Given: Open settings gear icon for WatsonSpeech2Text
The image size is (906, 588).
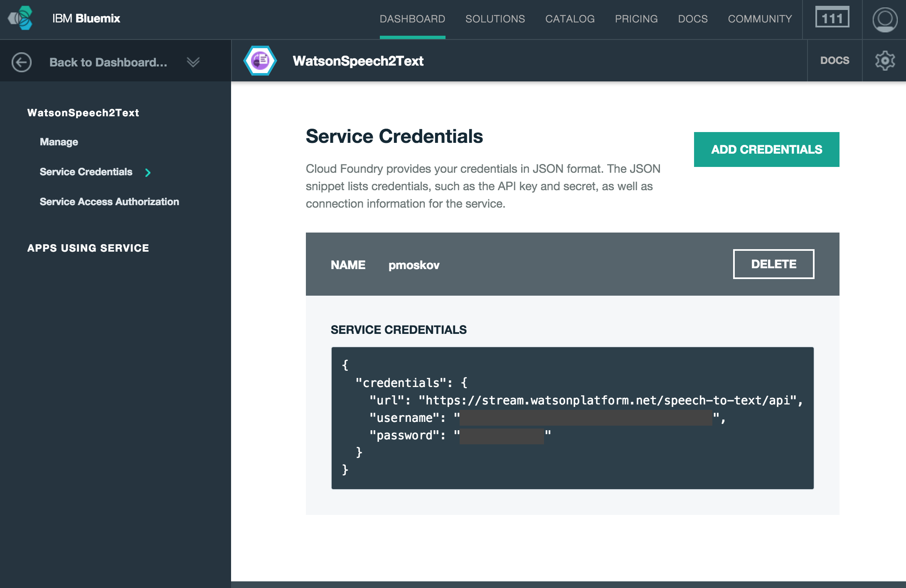Looking at the screenshot, I should [x=884, y=61].
